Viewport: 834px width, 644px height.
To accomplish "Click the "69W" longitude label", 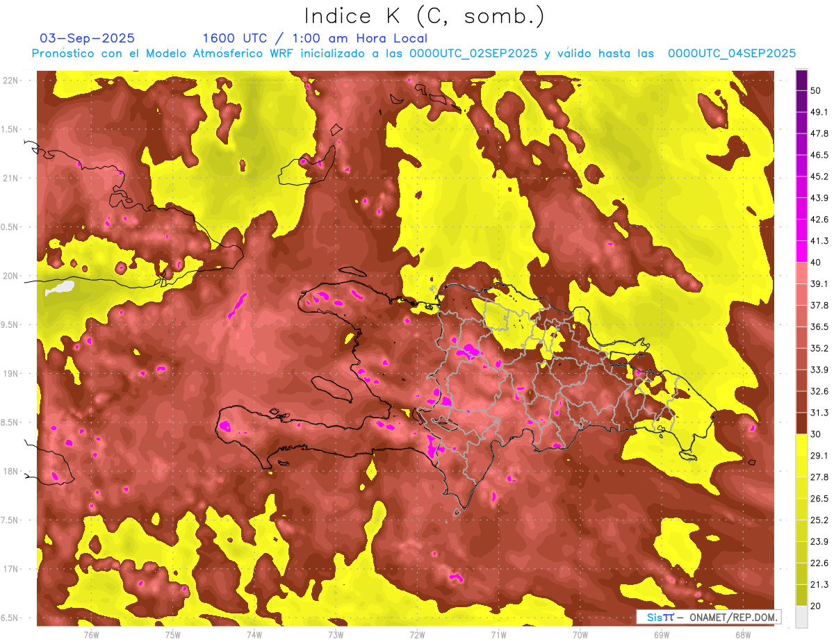I will pyautogui.click(x=662, y=634).
